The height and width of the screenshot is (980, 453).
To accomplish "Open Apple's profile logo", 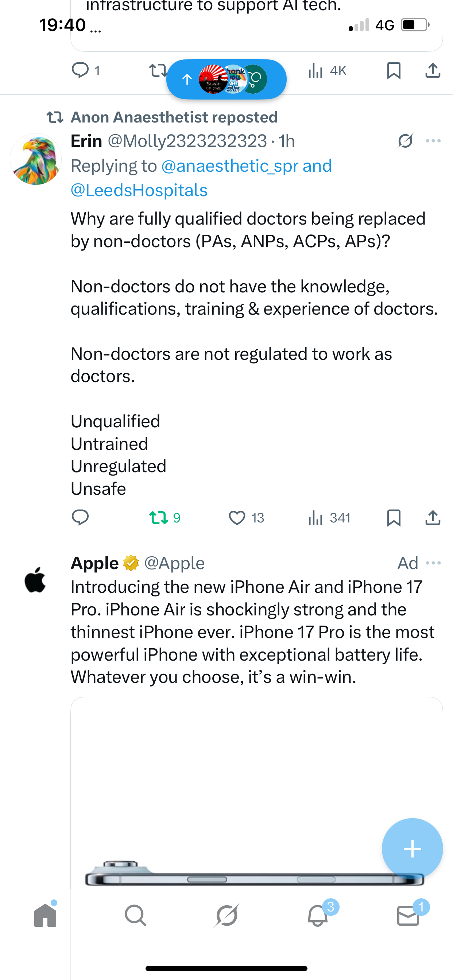I will coord(35,580).
